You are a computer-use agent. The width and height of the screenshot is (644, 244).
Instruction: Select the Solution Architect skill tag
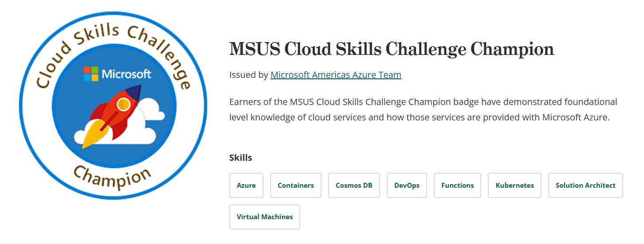coord(585,186)
